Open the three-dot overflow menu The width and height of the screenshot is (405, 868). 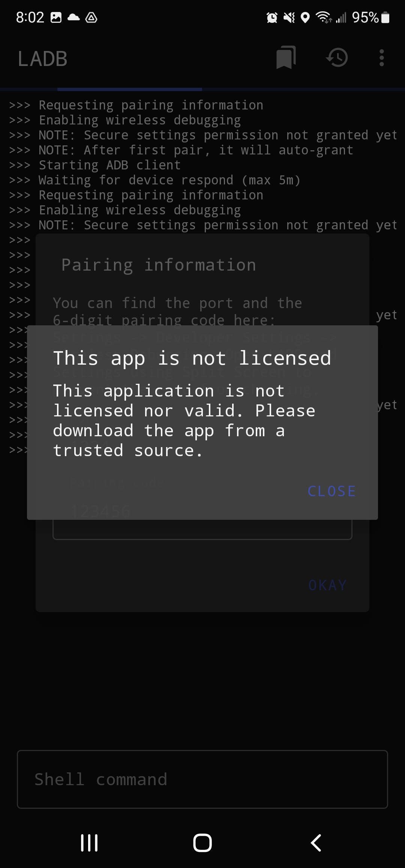(x=382, y=58)
